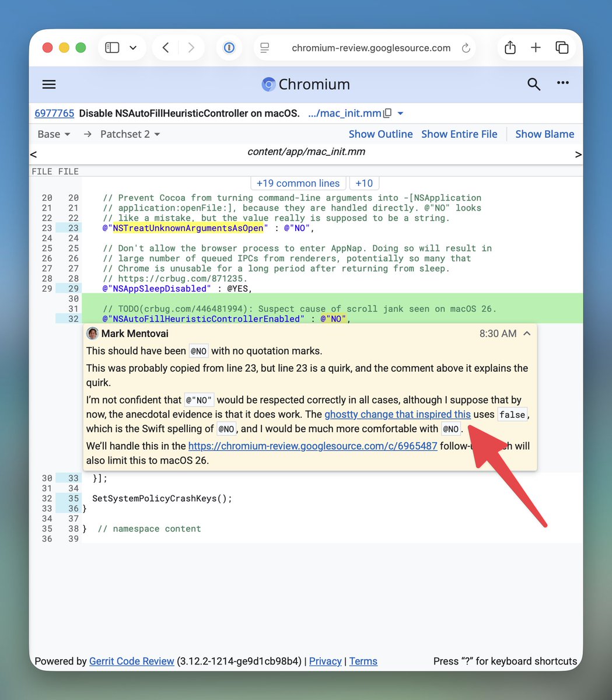This screenshot has height=700, width=612.
Task: Click the SetSystemPolicyCrashKeys(); code line
Action: point(162,498)
